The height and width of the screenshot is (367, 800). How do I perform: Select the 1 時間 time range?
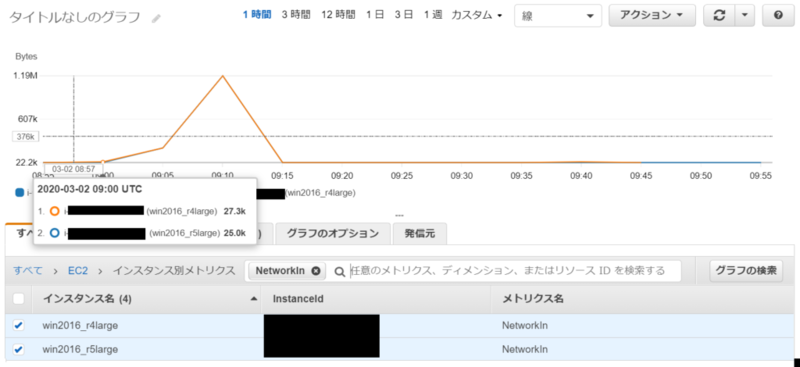(x=257, y=15)
